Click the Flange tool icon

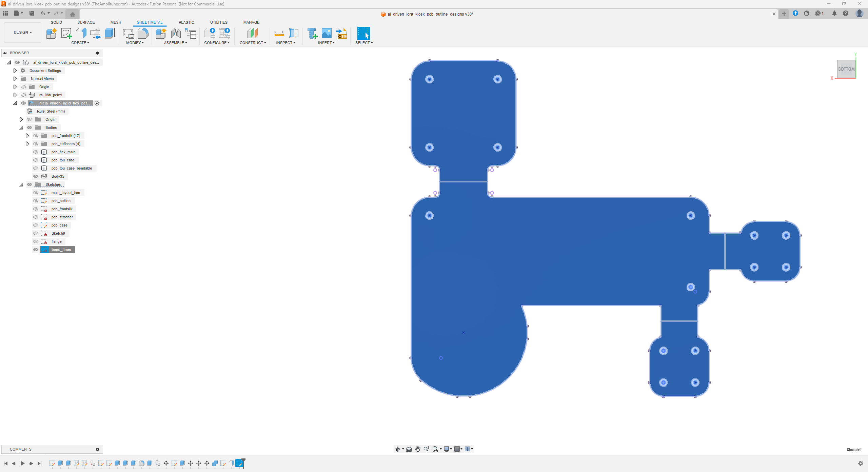(x=81, y=33)
